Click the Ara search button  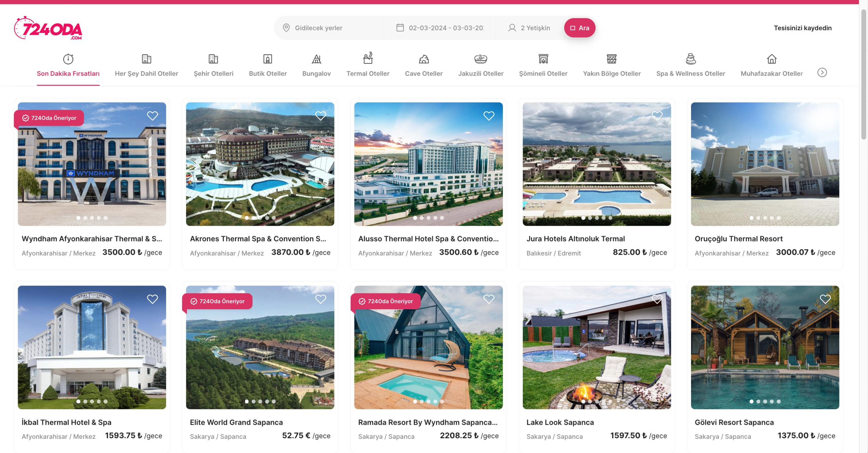(x=579, y=28)
